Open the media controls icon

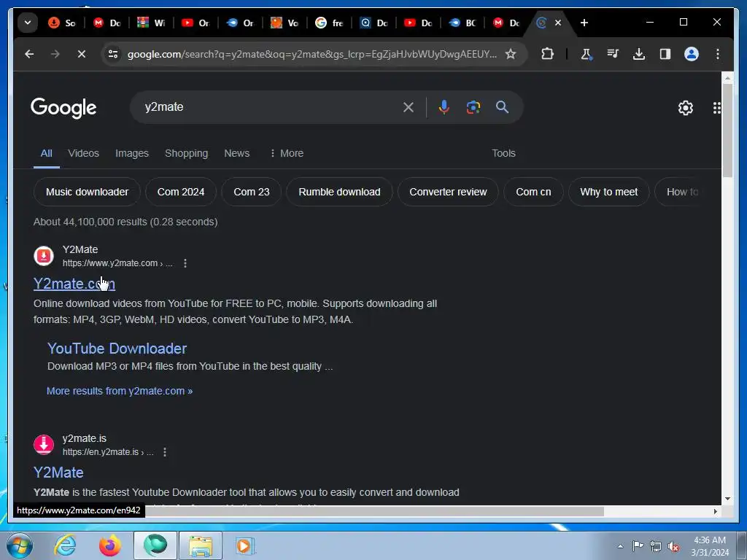tap(613, 54)
